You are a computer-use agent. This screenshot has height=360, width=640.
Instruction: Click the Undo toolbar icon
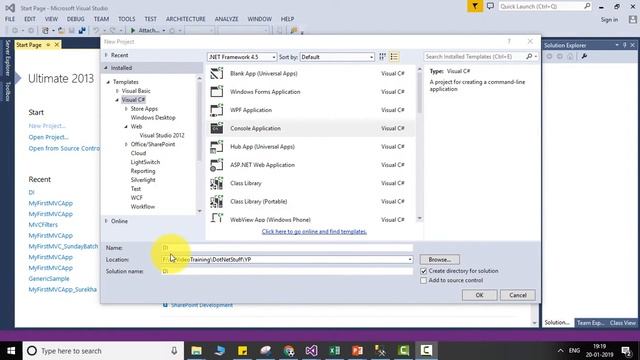(96, 30)
